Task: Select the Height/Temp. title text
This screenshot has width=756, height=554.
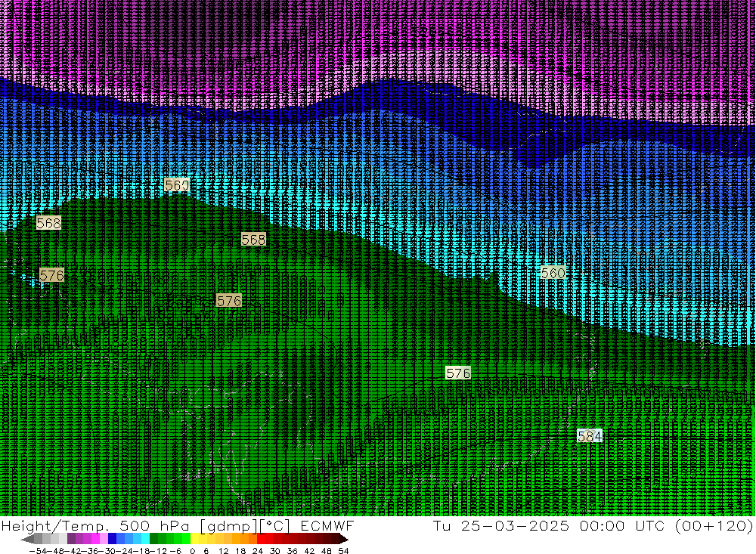Action: tap(57, 525)
